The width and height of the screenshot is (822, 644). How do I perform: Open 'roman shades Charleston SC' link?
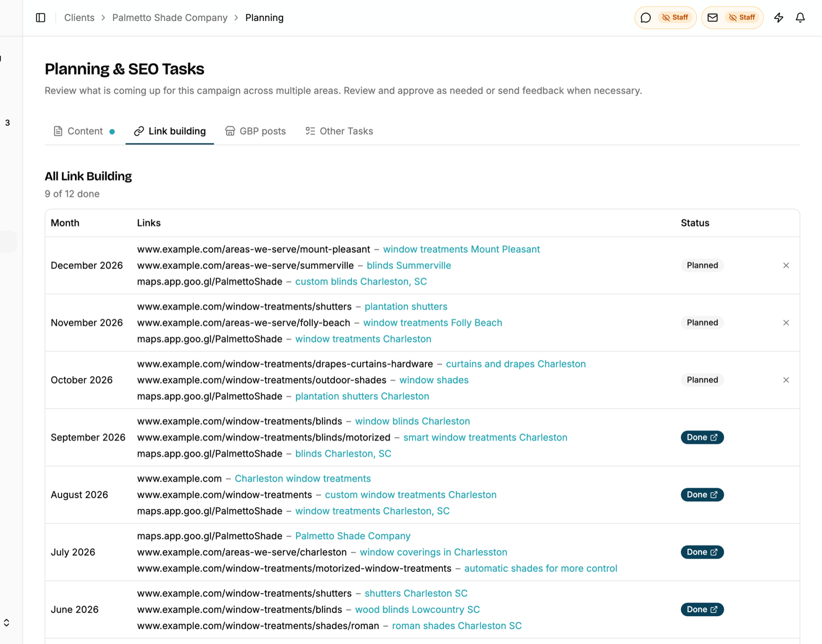click(457, 626)
